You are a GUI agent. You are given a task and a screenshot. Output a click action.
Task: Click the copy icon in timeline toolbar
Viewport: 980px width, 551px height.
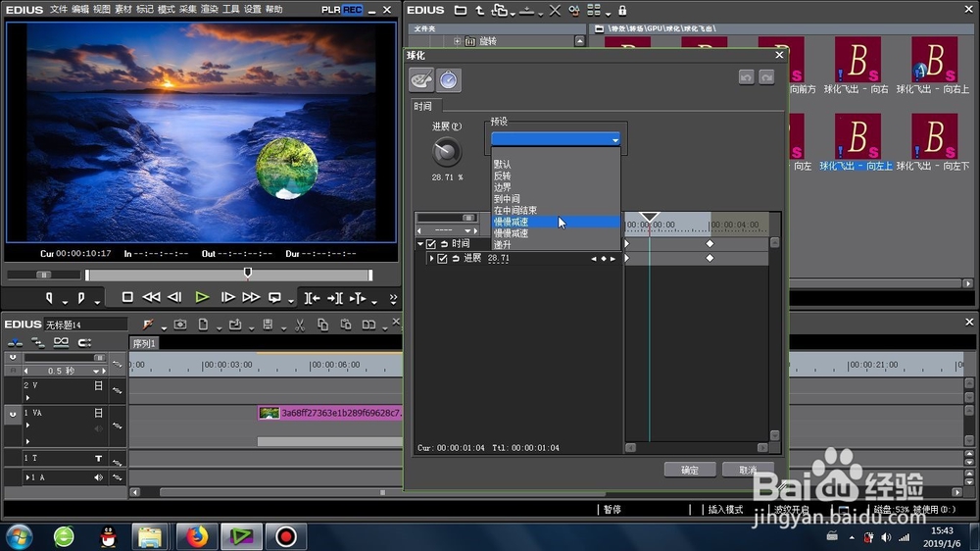tap(322, 325)
